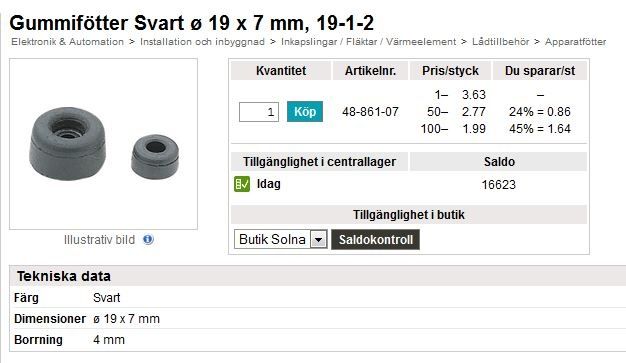
Task: Click the Köp buy button
Action: [305, 111]
